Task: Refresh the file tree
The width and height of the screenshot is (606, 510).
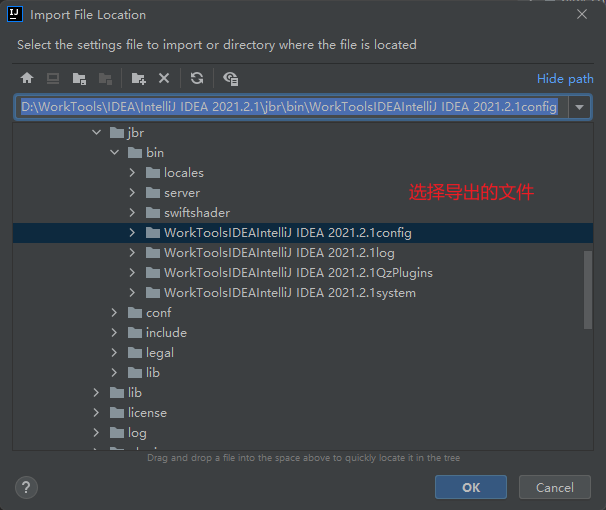Action: (197, 78)
